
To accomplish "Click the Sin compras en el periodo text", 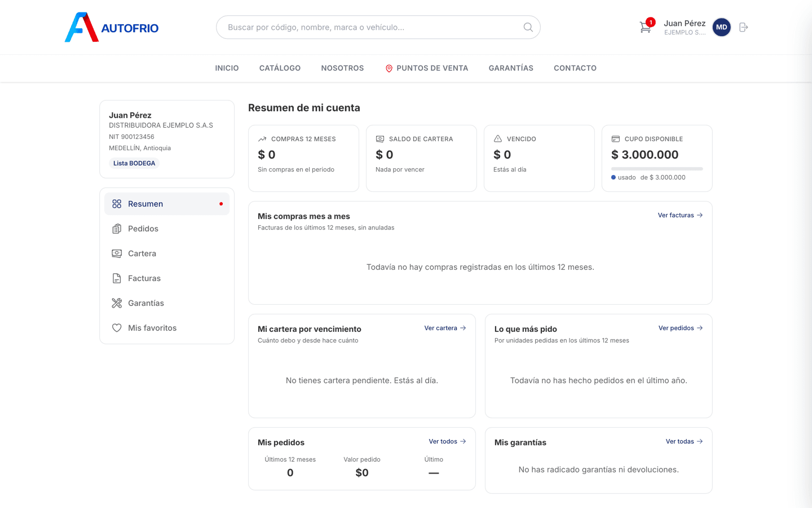I will [296, 169].
